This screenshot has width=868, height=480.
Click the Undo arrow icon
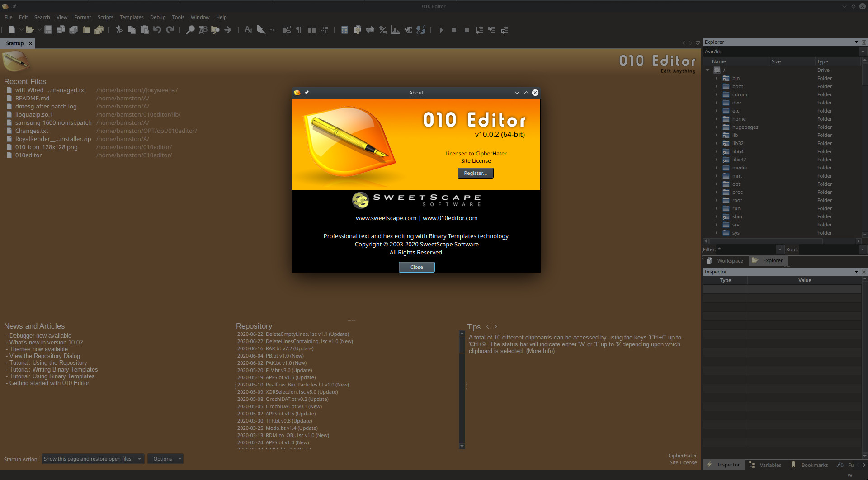point(157,30)
